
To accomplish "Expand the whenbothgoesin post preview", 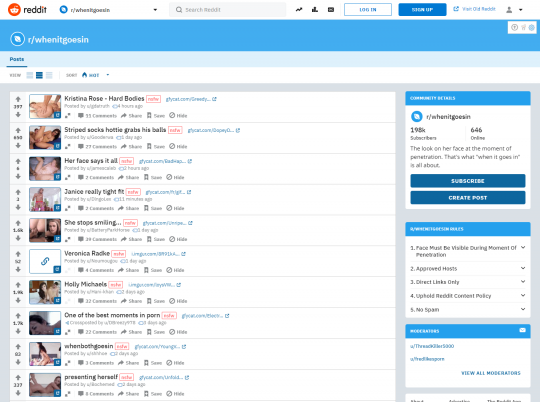I will coord(68,363).
